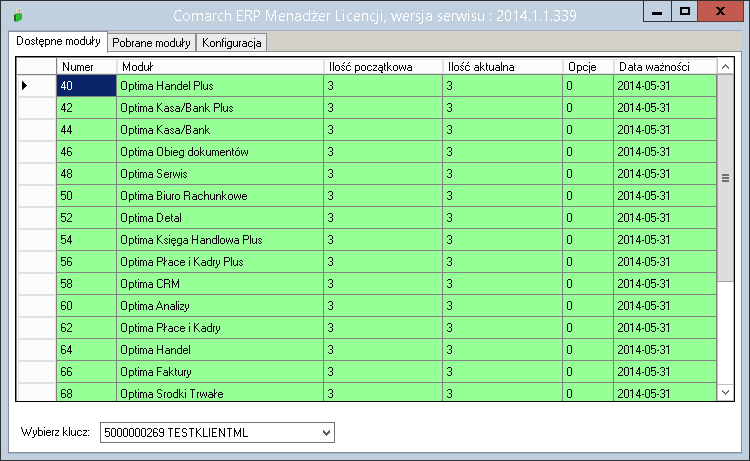Select the Optima Biuro Rachunkowe row

click(367, 196)
